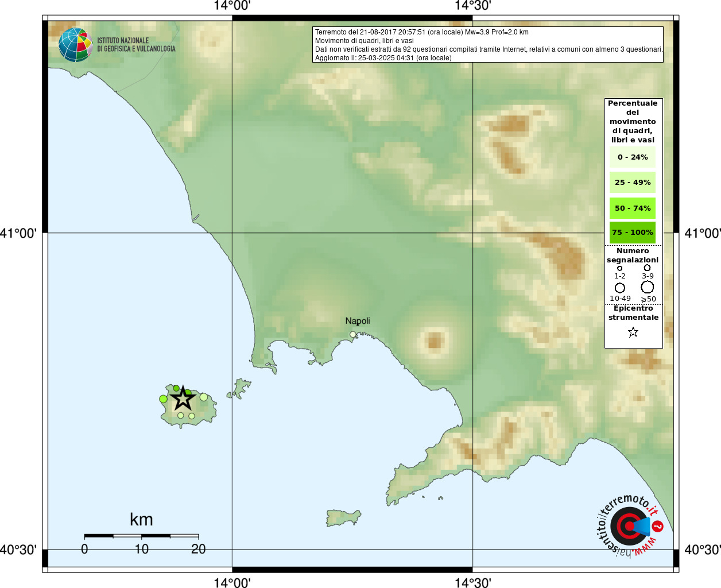
Task: Click 'Movimento di quadri, libri e vasi' info line
Action: [365, 41]
